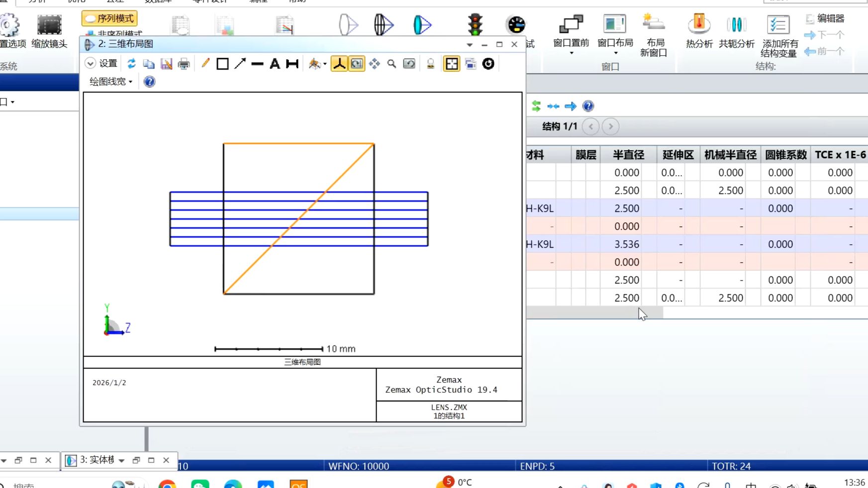Select the 机械半直径 column header
868x488 pixels.
click(730, 155)
